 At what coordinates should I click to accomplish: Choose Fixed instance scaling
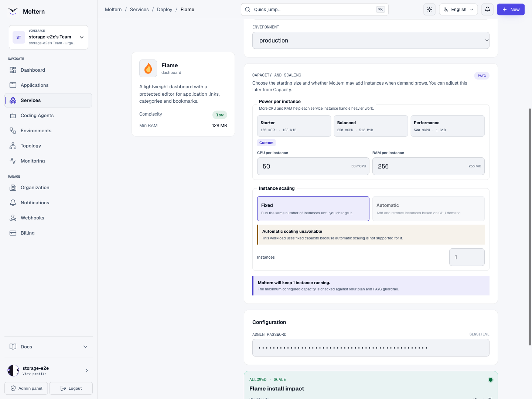coord(313,209)
